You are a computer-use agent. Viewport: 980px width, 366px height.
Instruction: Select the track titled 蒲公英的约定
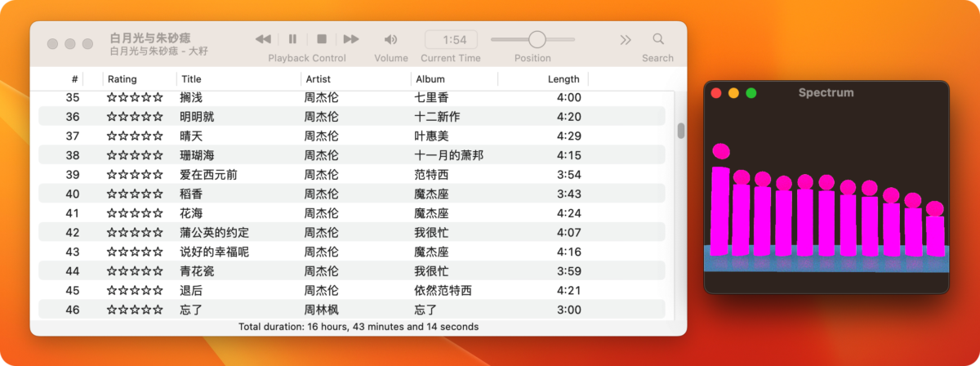(215, 233)
